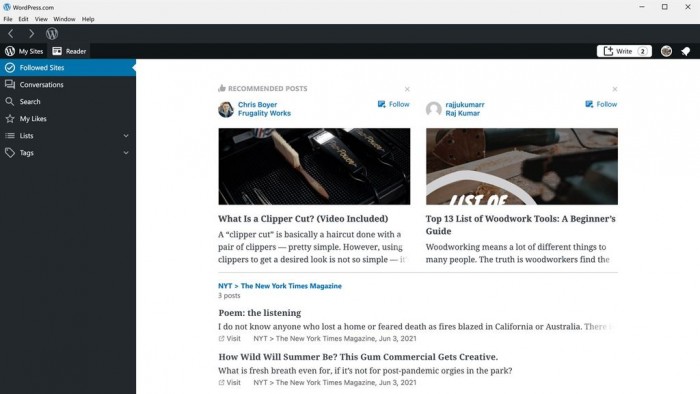Open The New York Times Magazine link
700x394 pixels.
pos(291,286)
